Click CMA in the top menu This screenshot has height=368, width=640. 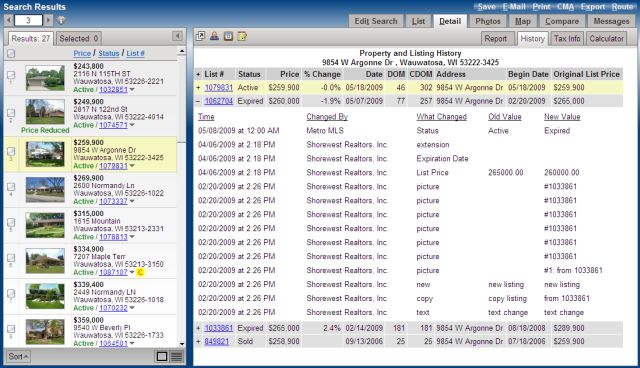(566, 7)
